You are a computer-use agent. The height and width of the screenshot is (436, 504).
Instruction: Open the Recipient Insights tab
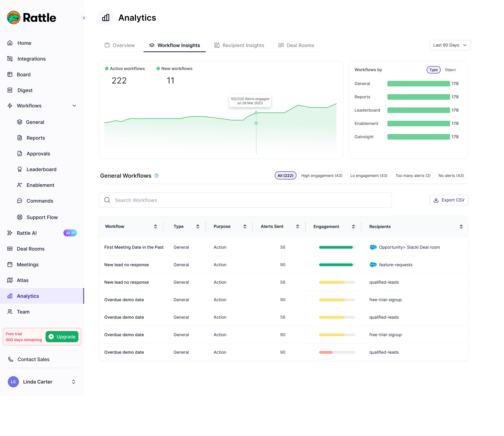coord(243,45)
